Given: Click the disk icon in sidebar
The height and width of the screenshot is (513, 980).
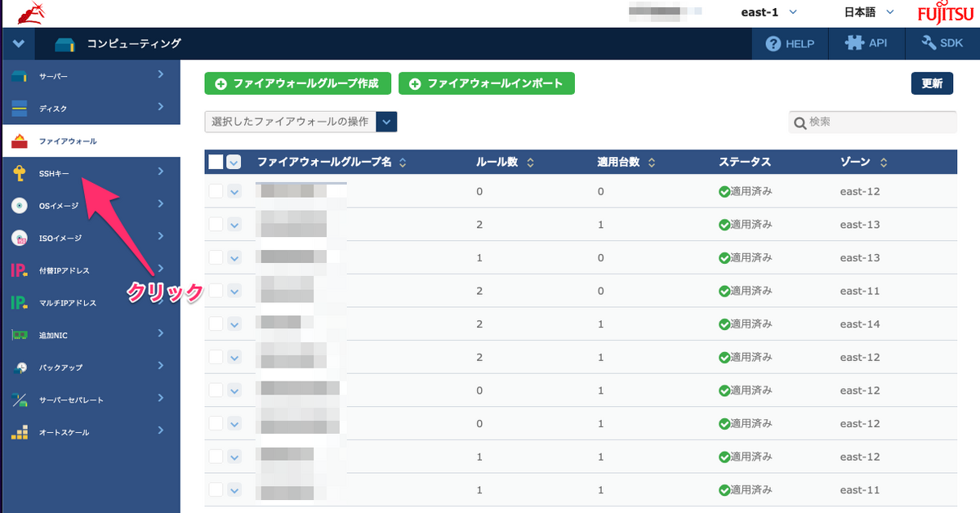Looking at the screenshot, I should (20, 108).
